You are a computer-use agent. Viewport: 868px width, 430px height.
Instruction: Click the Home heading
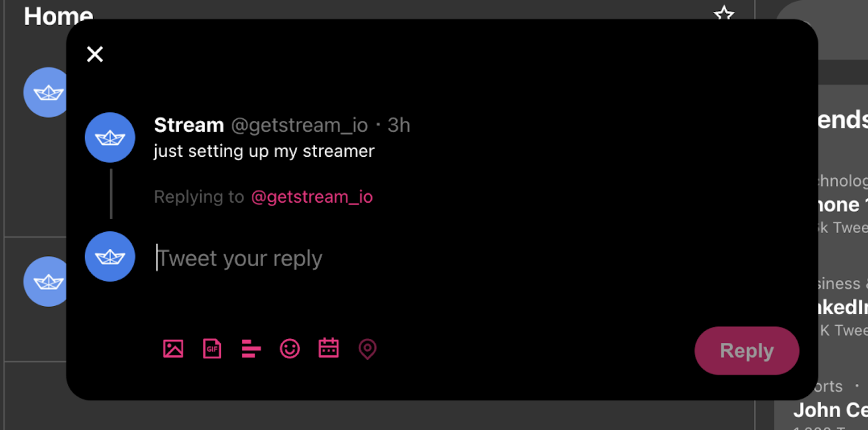pyautogui.click(x=58, y=16)
